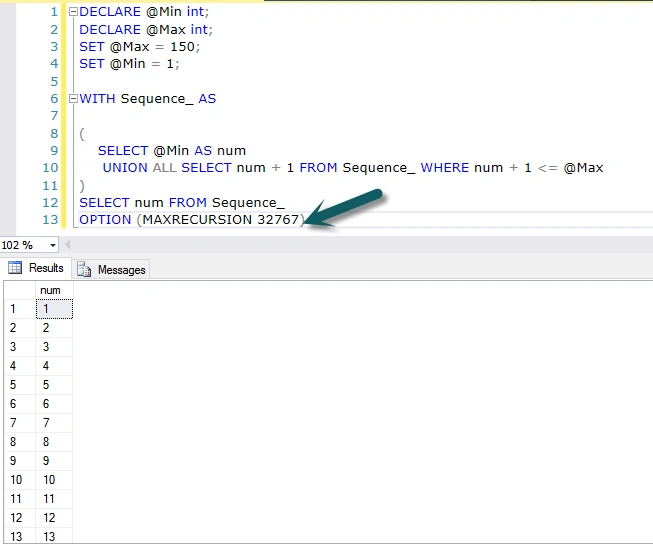The height and width of the screenshot is (544, 653).
Task: Select the result cell containing value 1
Action: click(54, 309)
